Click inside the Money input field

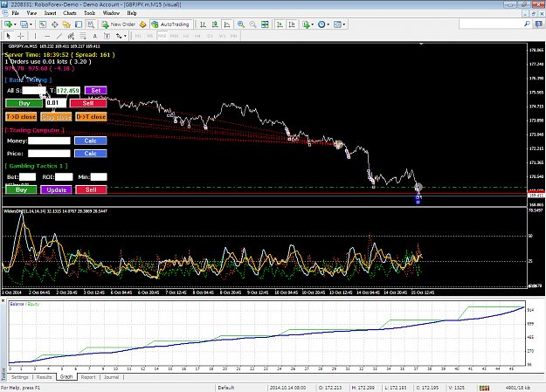pos(49,141)
